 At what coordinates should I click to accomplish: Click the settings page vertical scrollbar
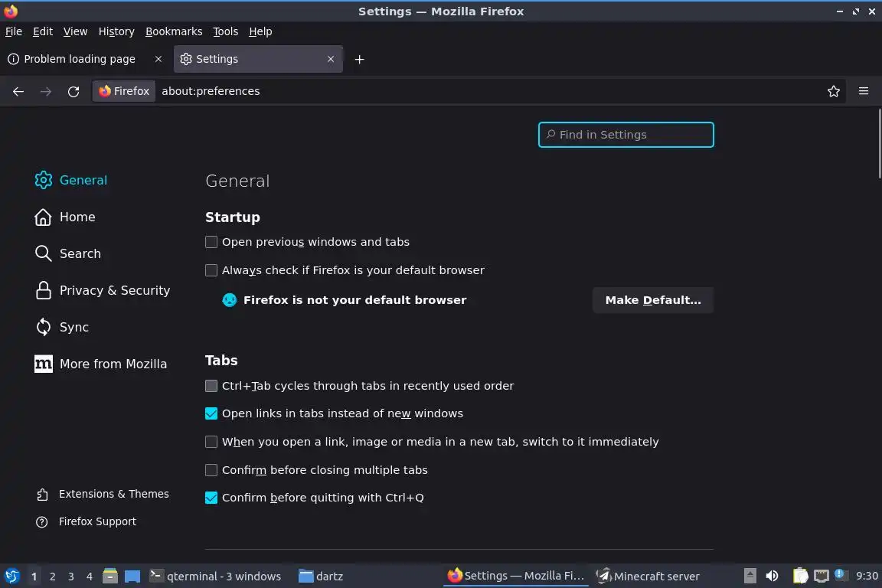[879, 145]
